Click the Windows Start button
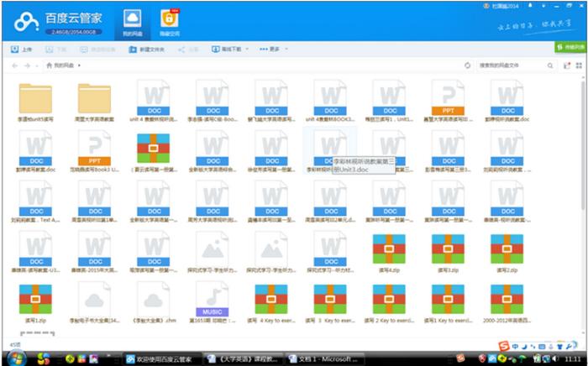Screen dimensions: 588x366 (14, 358)
